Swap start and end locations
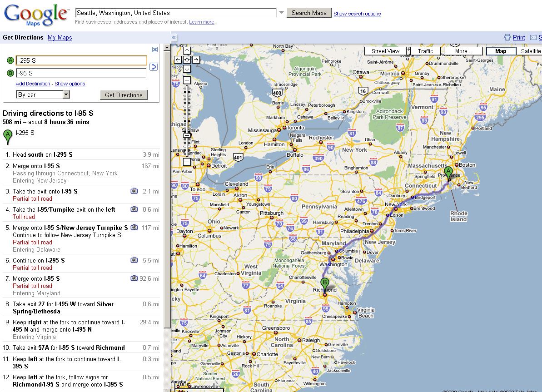The image size is (542, 392). 154,67
